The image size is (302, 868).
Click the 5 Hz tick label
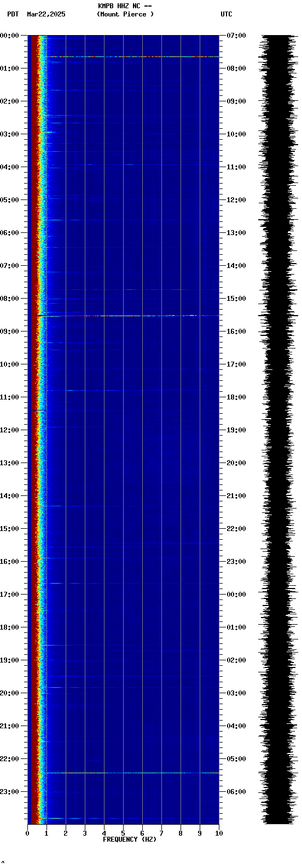tap(123, 833)
